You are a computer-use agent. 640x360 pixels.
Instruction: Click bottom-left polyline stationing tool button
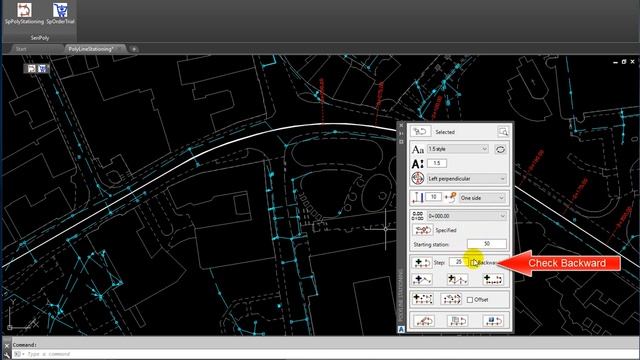pos(424,321)
